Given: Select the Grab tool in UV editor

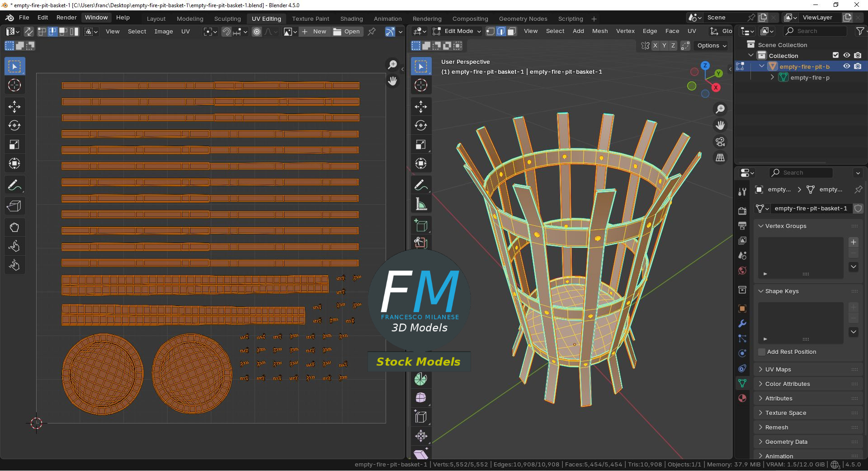Looking at the screenshot, I should point(14,227).
